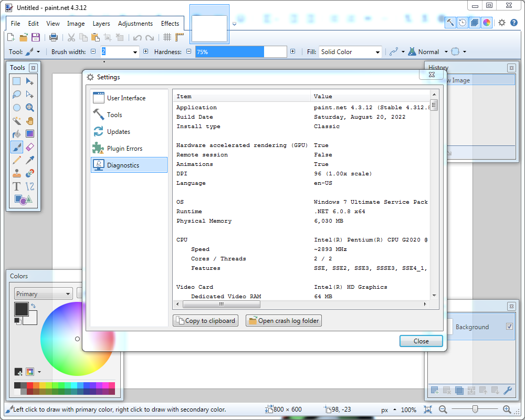The height and width of the screenshot is (420, 525).
Task: Click the Close button in Settings
Action: click(421, 341)
